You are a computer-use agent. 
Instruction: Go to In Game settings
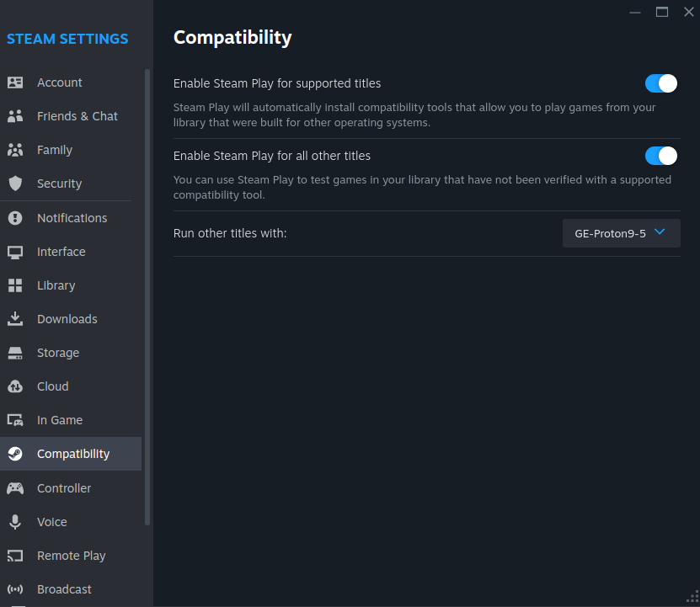(x=60, y=420)
